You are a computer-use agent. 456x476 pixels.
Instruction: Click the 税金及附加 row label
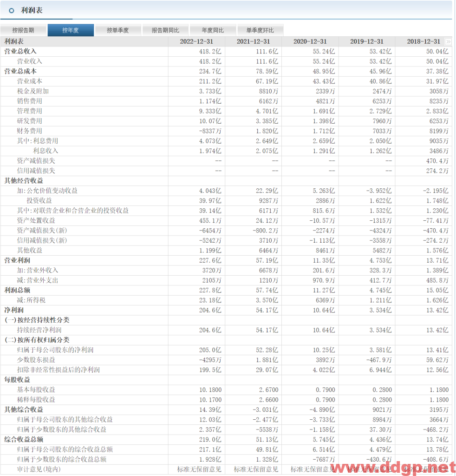click(x=33, y=91)
